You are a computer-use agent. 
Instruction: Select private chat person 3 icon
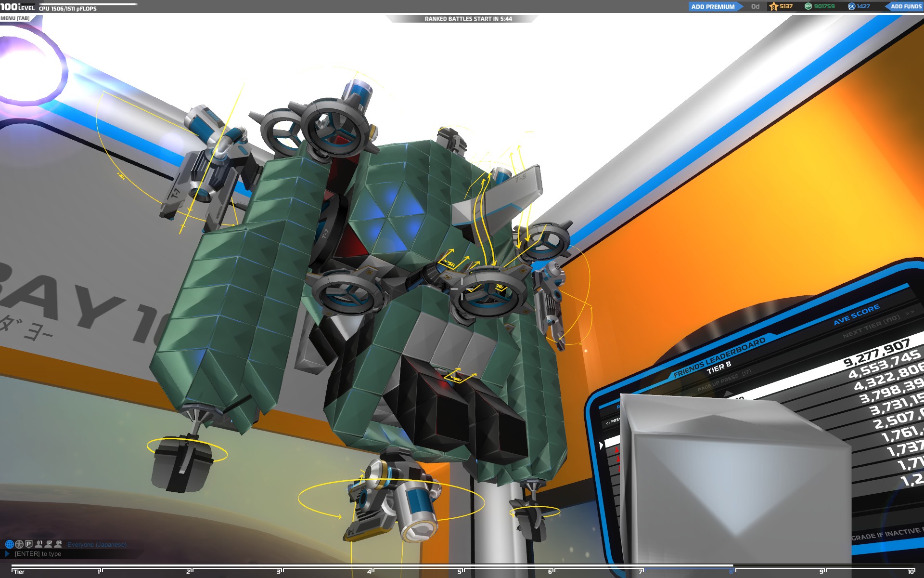[x=58, y=544]
